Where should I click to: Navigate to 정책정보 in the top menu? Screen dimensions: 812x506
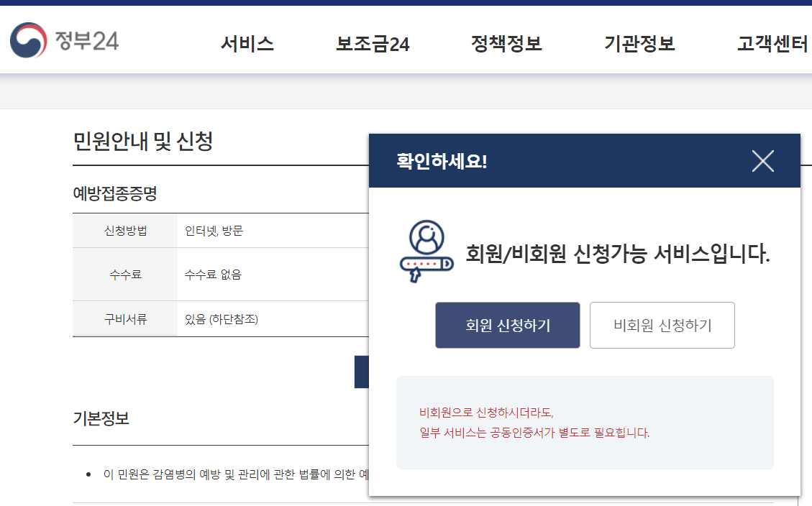(x=506, y=44)
